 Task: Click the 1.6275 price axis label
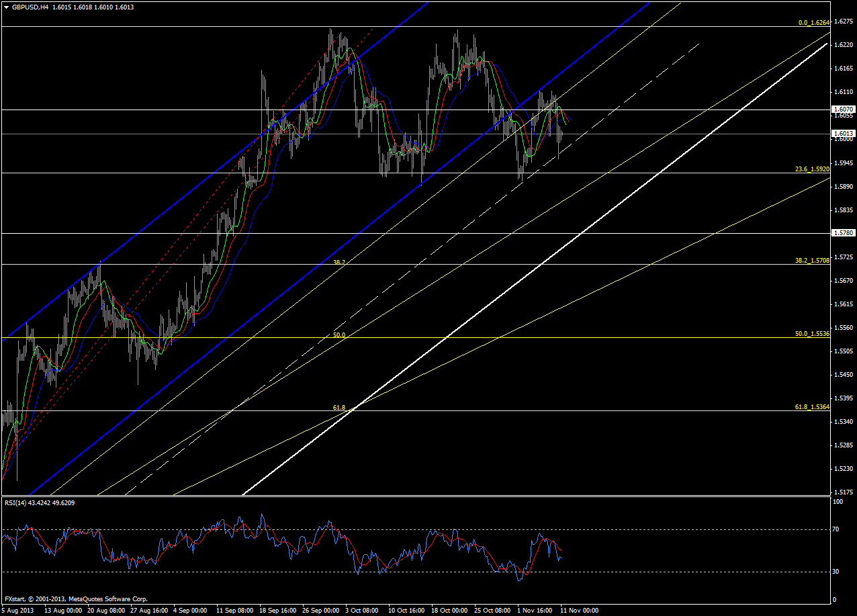tap(844, 21)
